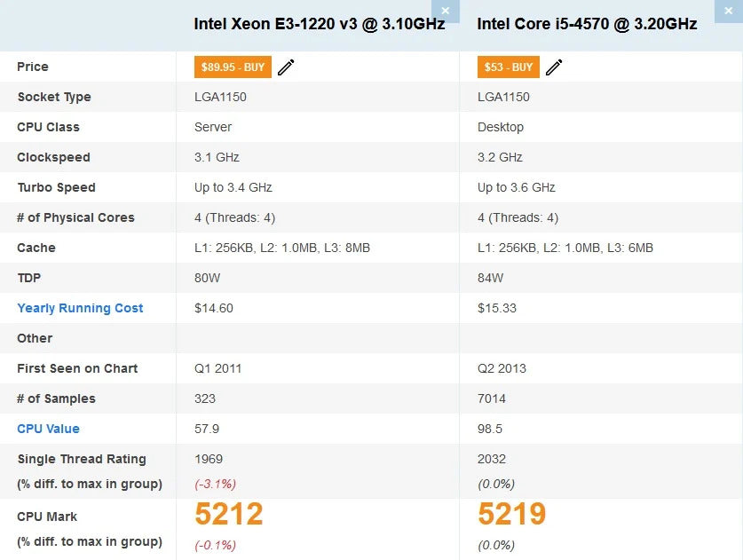Open the CPU Value link

[48, 429]
